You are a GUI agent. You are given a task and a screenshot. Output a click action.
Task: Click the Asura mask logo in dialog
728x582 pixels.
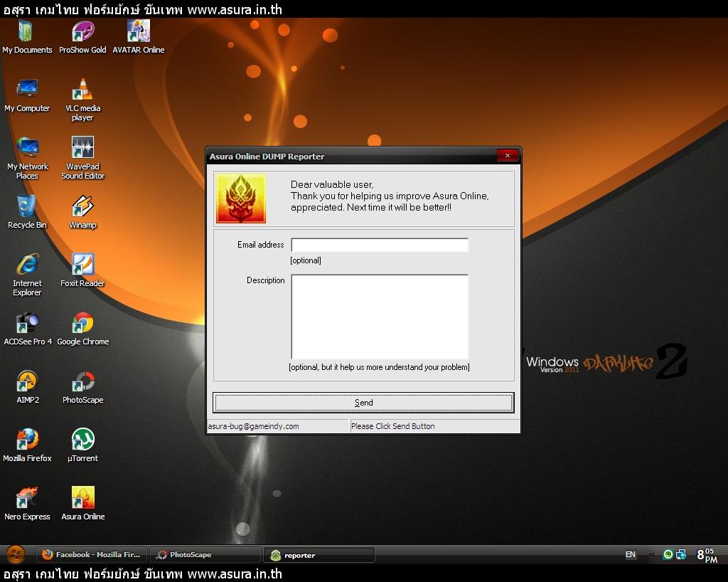point(241,199)
